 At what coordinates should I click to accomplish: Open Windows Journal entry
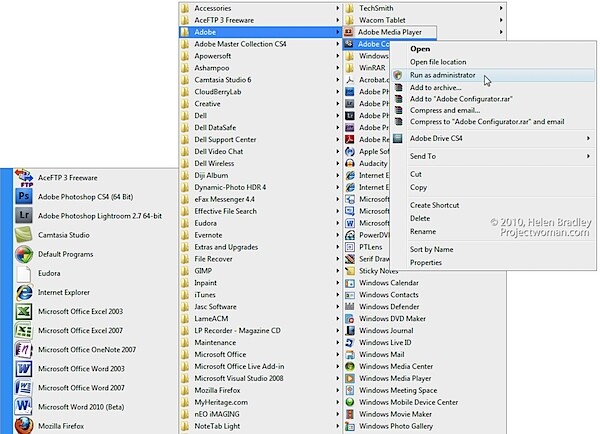pyautogui.click(x=425, y=331)
